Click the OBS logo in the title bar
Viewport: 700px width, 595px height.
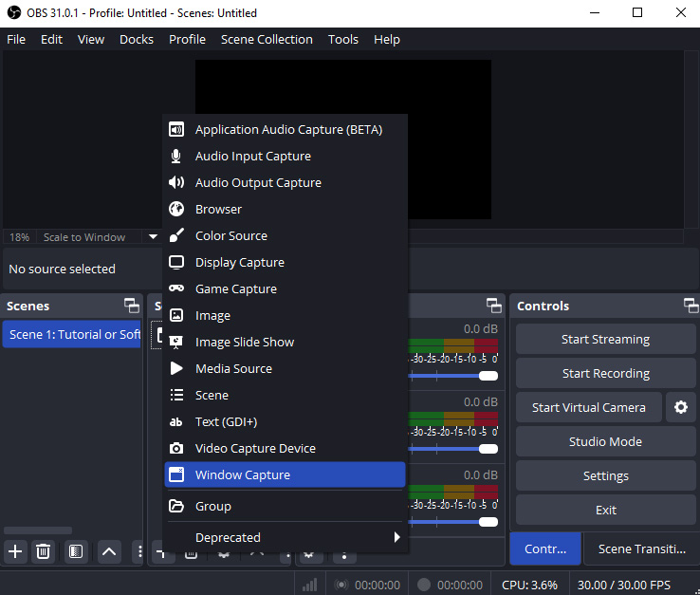coord(14,12)
